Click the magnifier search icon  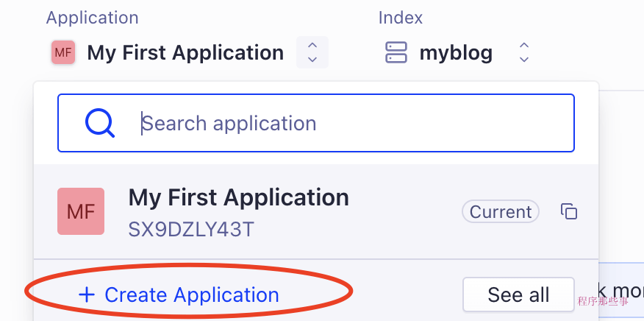pyautogui.click(x=100, y=123)
